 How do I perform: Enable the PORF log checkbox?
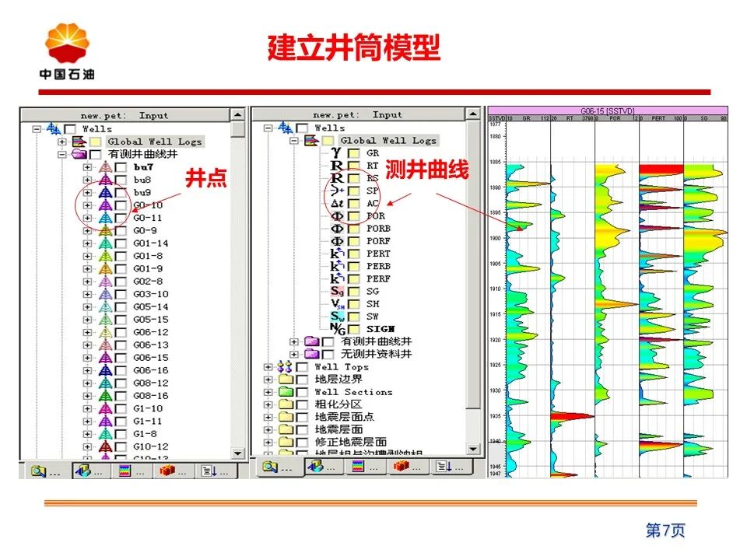click(353, 241)
